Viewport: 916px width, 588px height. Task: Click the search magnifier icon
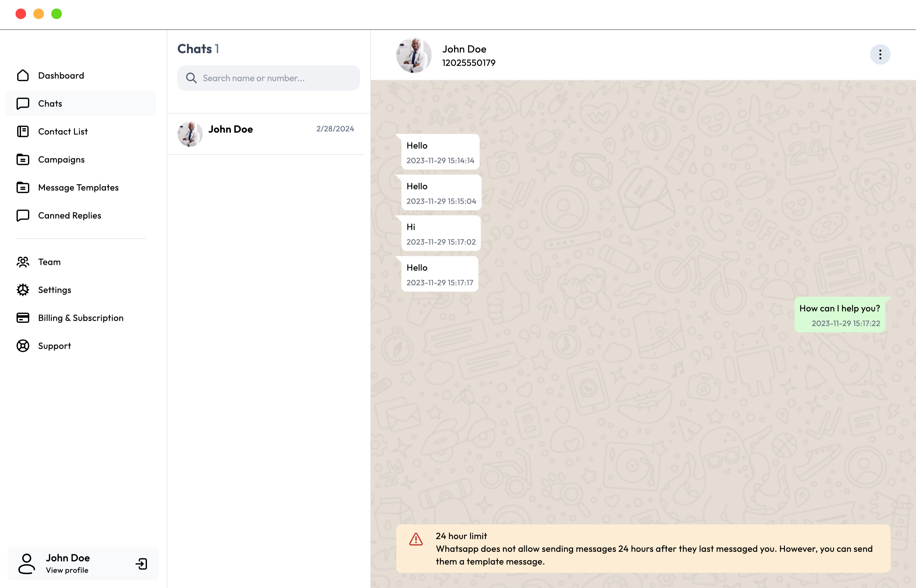(191, 78)
